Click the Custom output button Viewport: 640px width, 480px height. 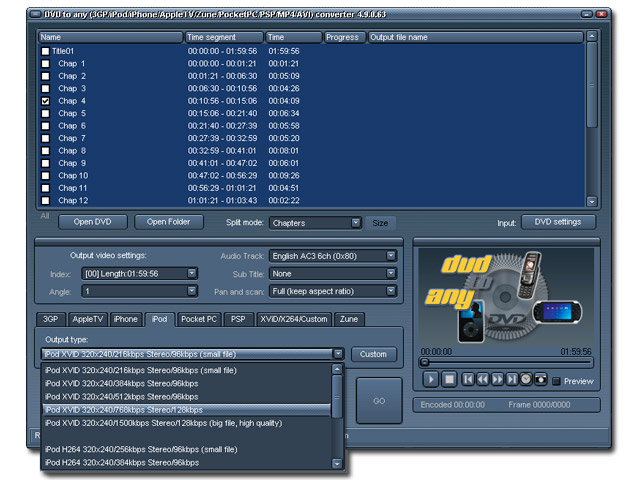point(373,354)
